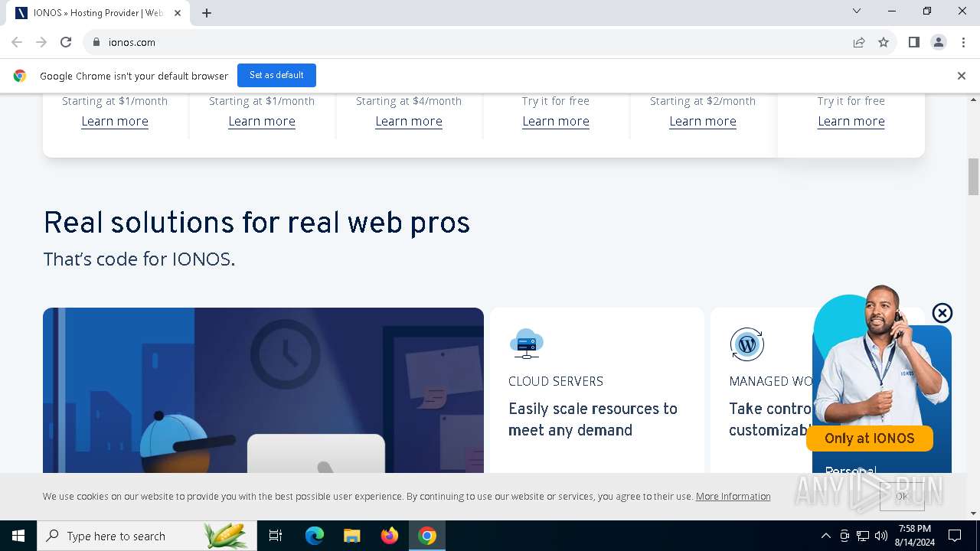Close the IONOS tab
The height and width of the screenshot is (551, 980).
[x=178, y=13]
